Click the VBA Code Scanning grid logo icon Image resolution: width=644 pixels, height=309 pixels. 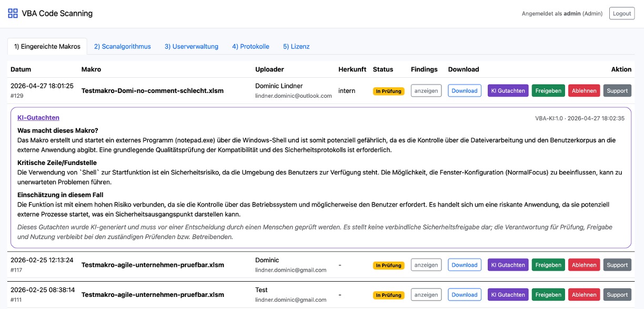click(13, 14)
